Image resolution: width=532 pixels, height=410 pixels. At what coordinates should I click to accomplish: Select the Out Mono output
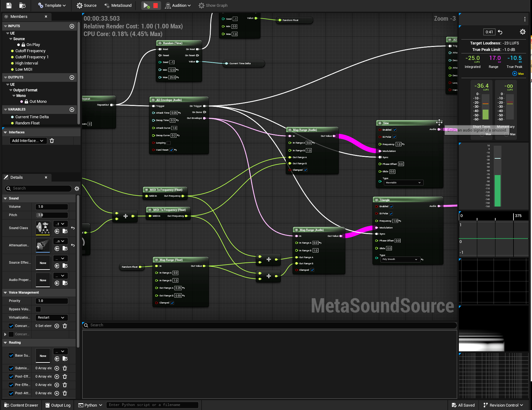[38, 102]
